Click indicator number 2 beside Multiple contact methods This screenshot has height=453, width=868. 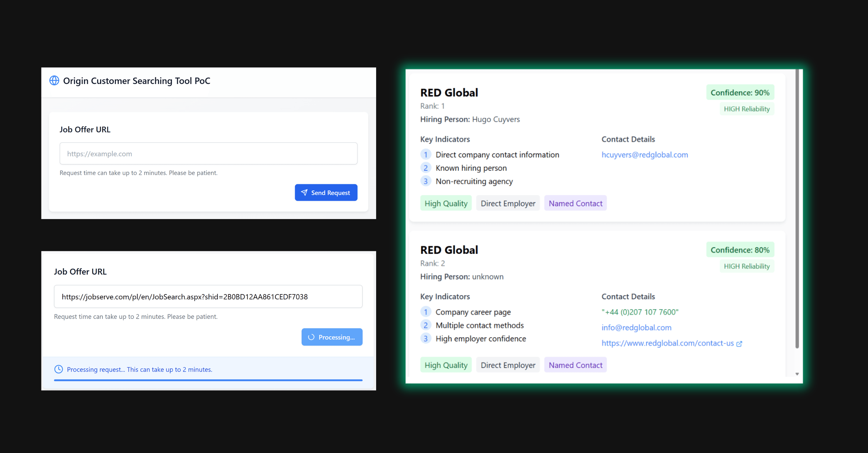425,325
